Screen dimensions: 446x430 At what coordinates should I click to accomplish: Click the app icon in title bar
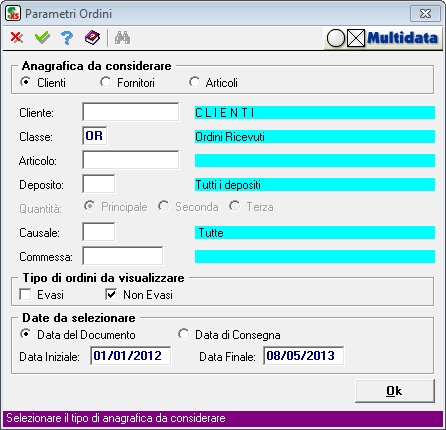click(13, 14)
